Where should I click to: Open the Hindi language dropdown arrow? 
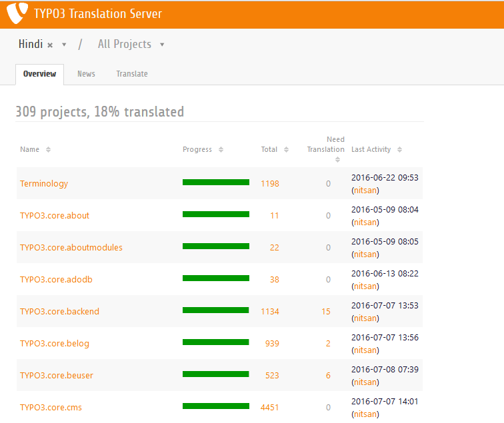(64, 45)
